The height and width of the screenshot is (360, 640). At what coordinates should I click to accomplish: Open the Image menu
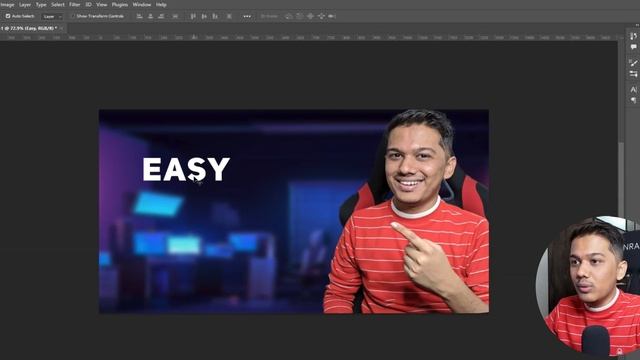pyautogui.click(x=7, y=4)
